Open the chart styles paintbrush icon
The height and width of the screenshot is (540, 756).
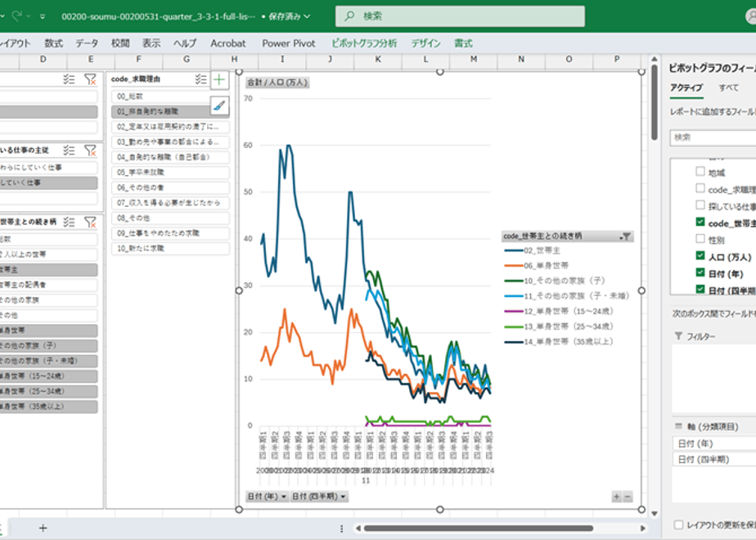219,106
